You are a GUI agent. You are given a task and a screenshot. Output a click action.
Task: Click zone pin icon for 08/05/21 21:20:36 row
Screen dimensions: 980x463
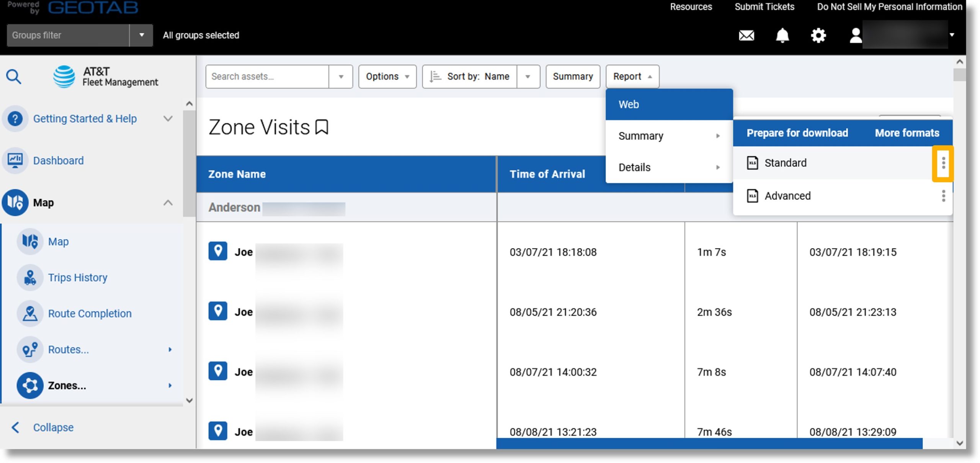point(218,311)
